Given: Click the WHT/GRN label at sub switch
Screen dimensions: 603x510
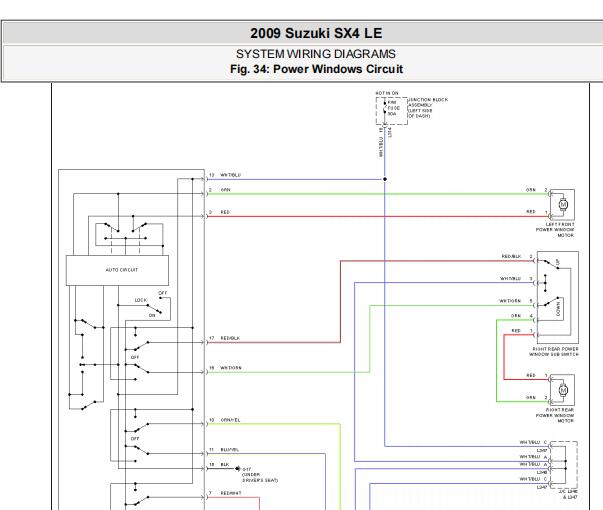Looking at the screenshot, I should pyautogui.click(x=510, y=301).
